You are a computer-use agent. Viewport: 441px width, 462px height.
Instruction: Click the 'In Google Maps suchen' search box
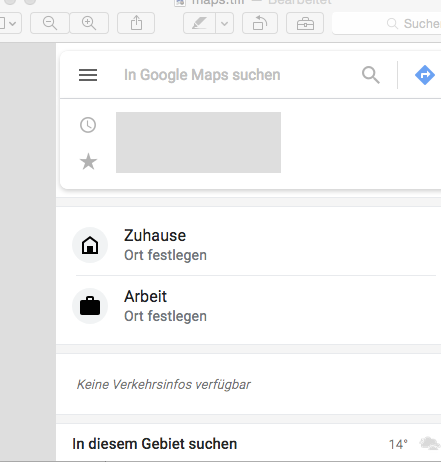point(202,75)
